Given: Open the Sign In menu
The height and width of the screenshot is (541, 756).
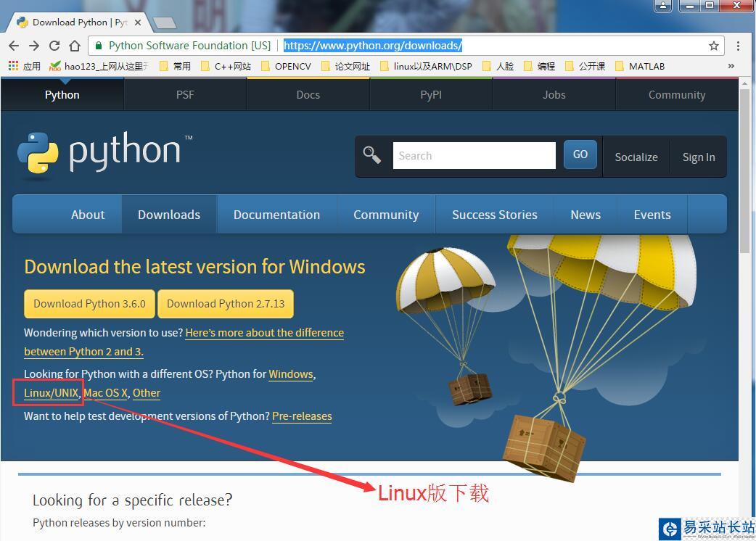Looking at the screenshot, I should 699,157.
